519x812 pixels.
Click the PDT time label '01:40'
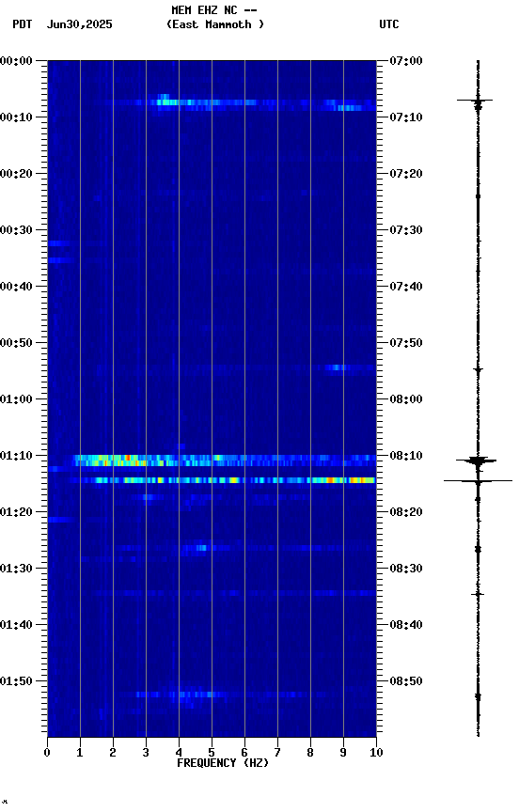coord(16,626)
